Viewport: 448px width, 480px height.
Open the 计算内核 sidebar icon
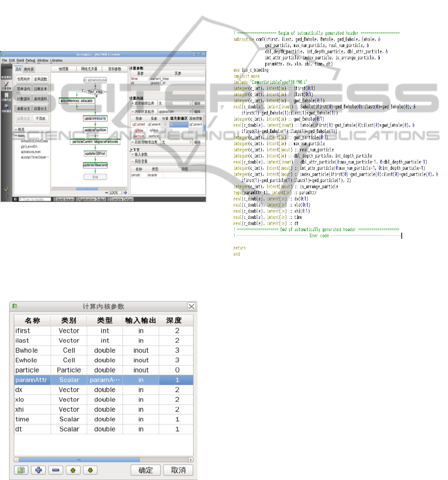pos(6,96)
